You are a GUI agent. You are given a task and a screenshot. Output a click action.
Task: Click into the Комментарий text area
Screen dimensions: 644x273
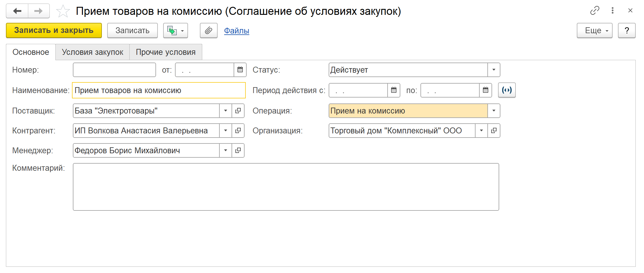286,187
